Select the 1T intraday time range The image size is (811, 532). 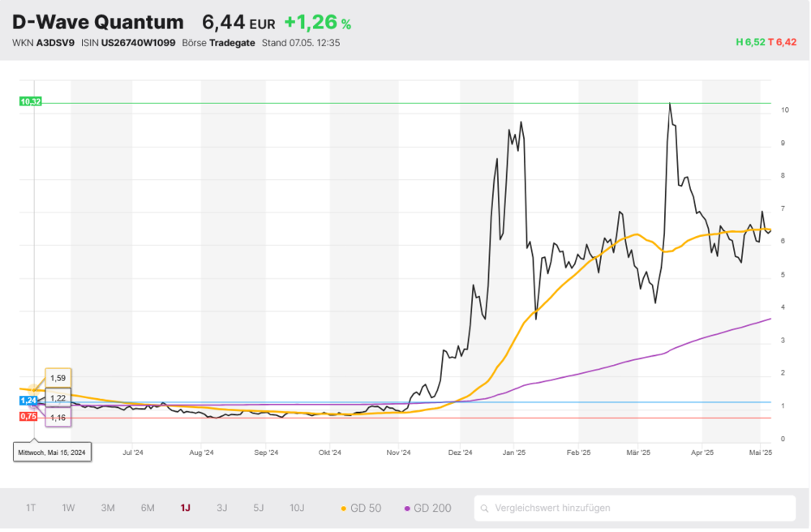31,508
